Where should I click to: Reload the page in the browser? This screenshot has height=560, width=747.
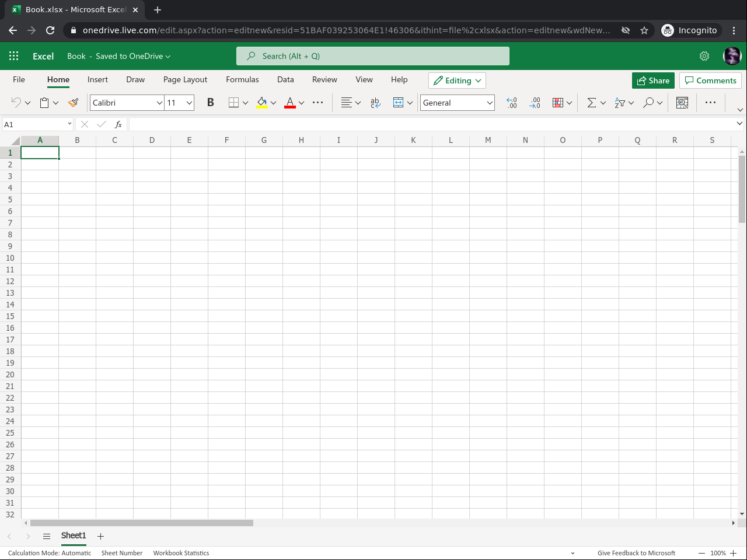pyautogui.click(x=50, y=30)
